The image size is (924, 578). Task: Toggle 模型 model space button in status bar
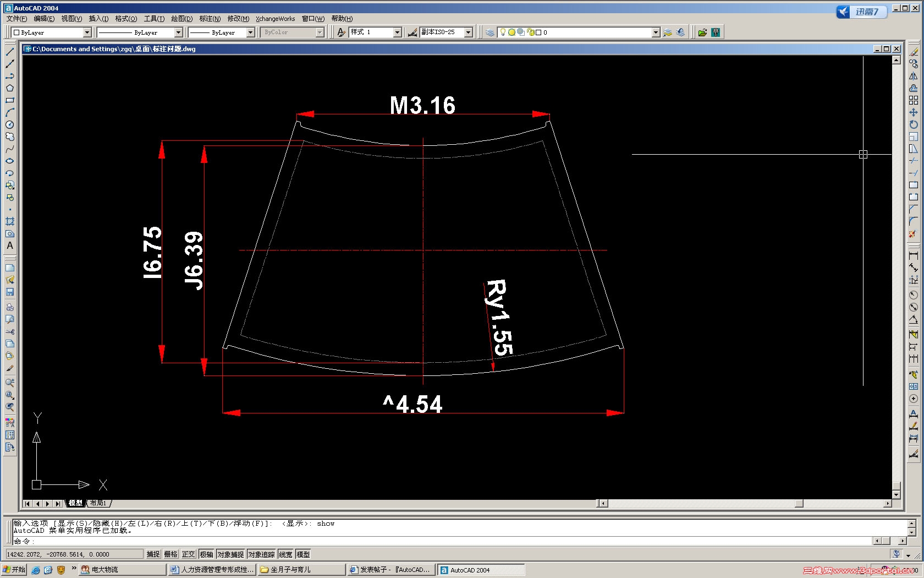pos(303,554)
